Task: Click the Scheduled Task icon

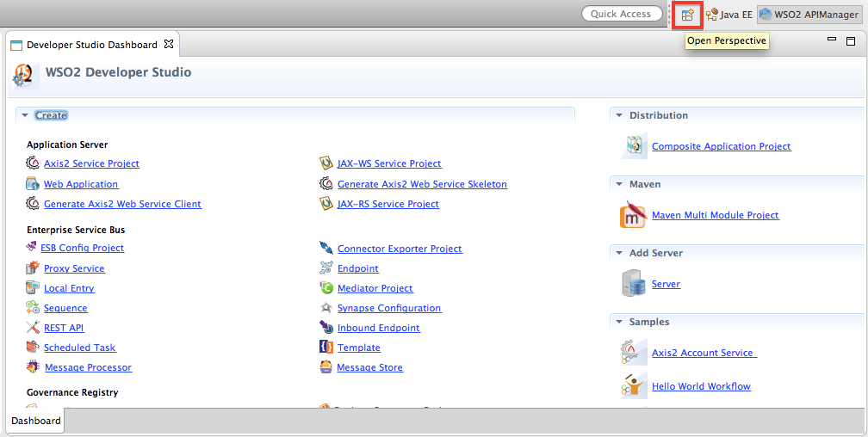Action: [x=33, y=347]
